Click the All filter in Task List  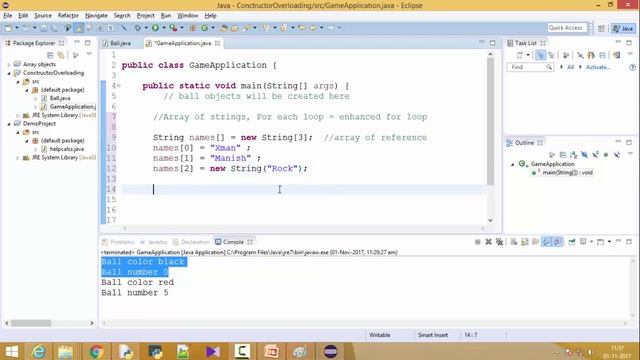click(570, 67)
